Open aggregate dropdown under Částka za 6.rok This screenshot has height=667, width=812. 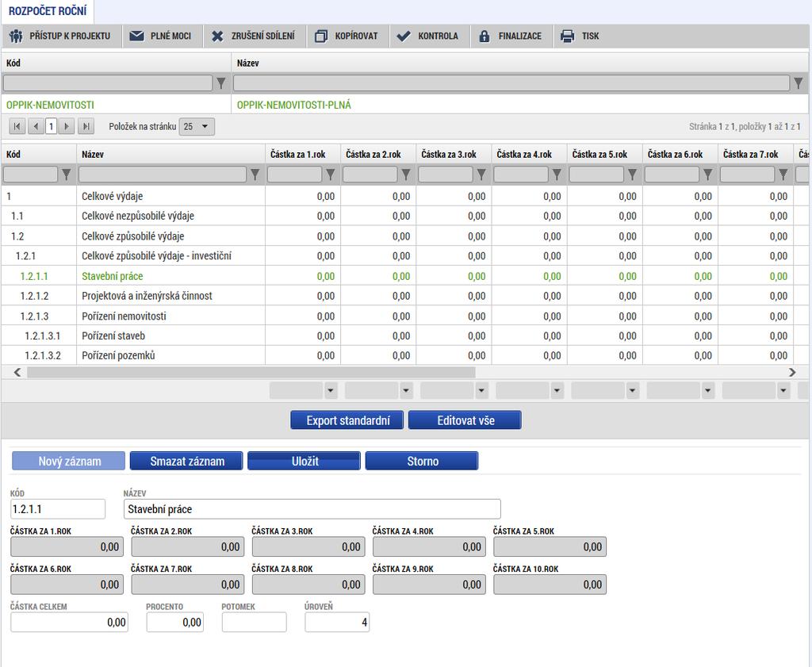[x=708, y=390]
